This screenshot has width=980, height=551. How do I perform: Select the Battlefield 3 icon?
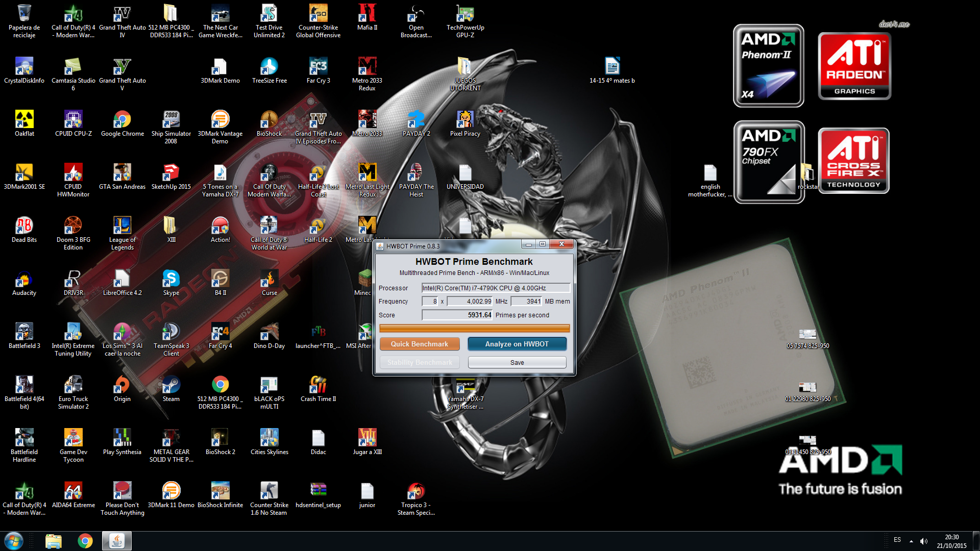click(24, 336)
